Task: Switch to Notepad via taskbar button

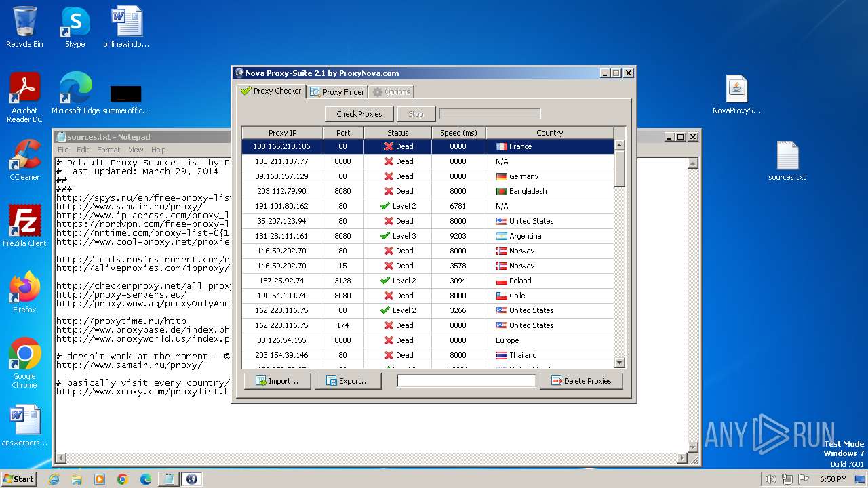Action: [x=168, y=479]
